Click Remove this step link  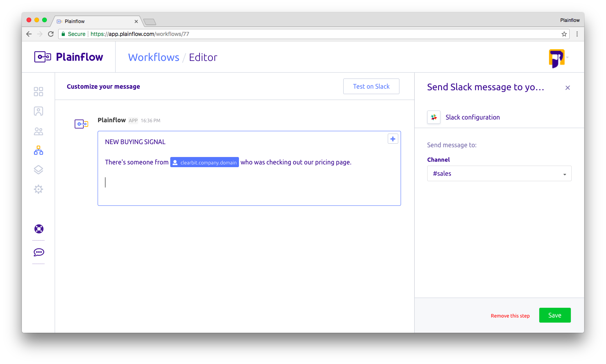click(x=510, y=316)
